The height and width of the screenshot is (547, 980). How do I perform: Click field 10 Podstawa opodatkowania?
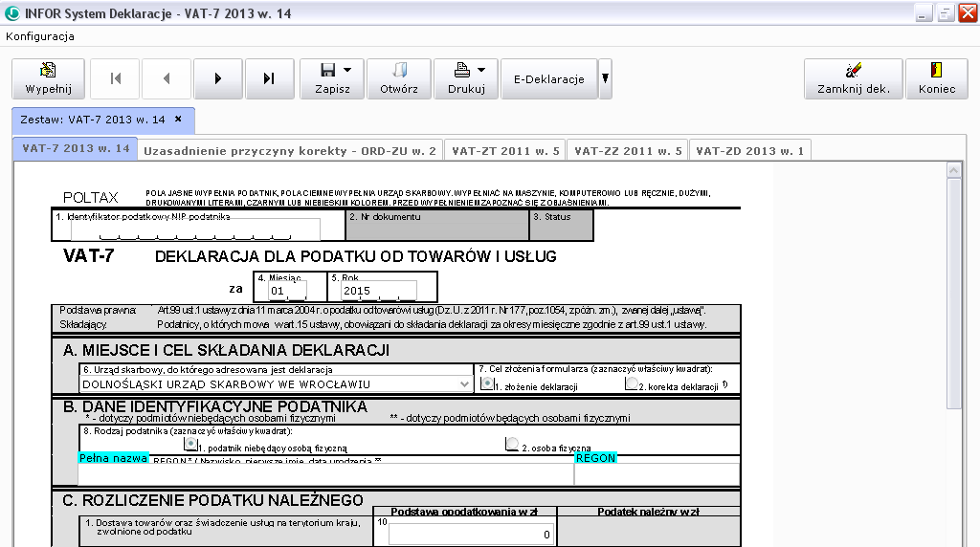coord(471,535)
